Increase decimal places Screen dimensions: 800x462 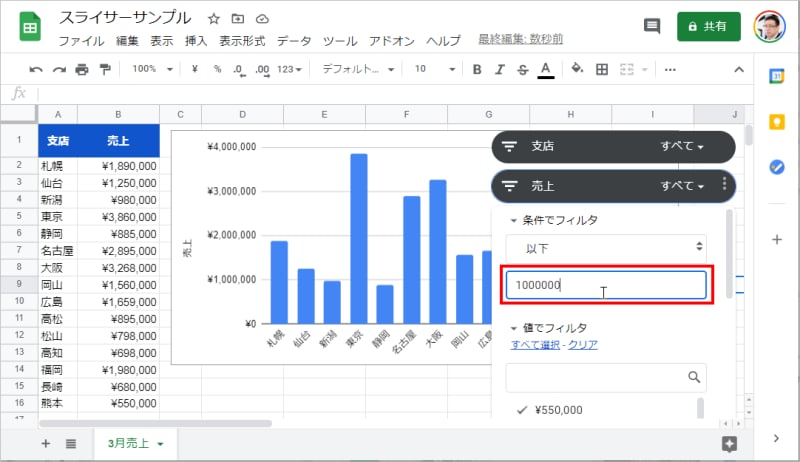coord(263,70)
